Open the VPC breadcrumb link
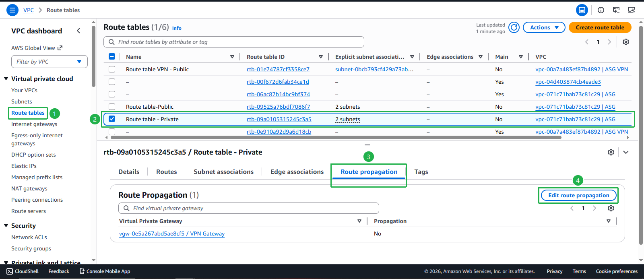The image size is (644, 279). click(29, 10)
